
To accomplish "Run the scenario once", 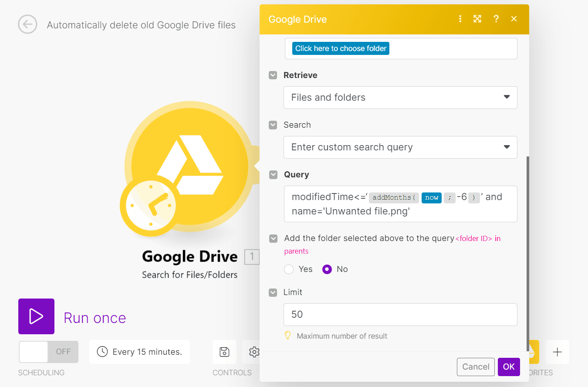I will click(x=36, y=316).
